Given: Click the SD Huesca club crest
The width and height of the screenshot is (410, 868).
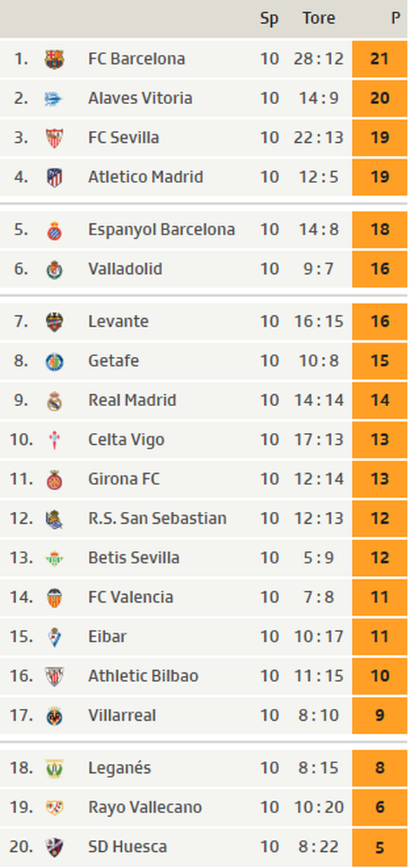Looking at the screenshot, I should pos(54,848).
